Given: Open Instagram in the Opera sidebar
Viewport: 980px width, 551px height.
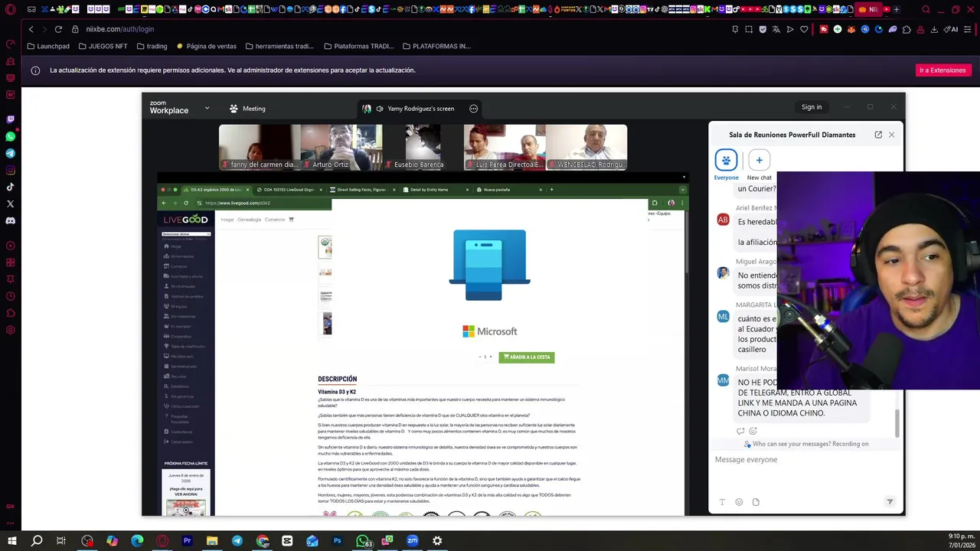Looking at the screenshot, I should (10, 170).
